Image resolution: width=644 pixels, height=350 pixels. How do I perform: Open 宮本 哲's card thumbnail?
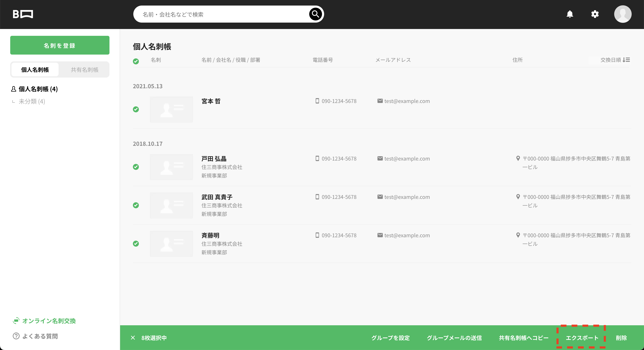coord(171,109)
